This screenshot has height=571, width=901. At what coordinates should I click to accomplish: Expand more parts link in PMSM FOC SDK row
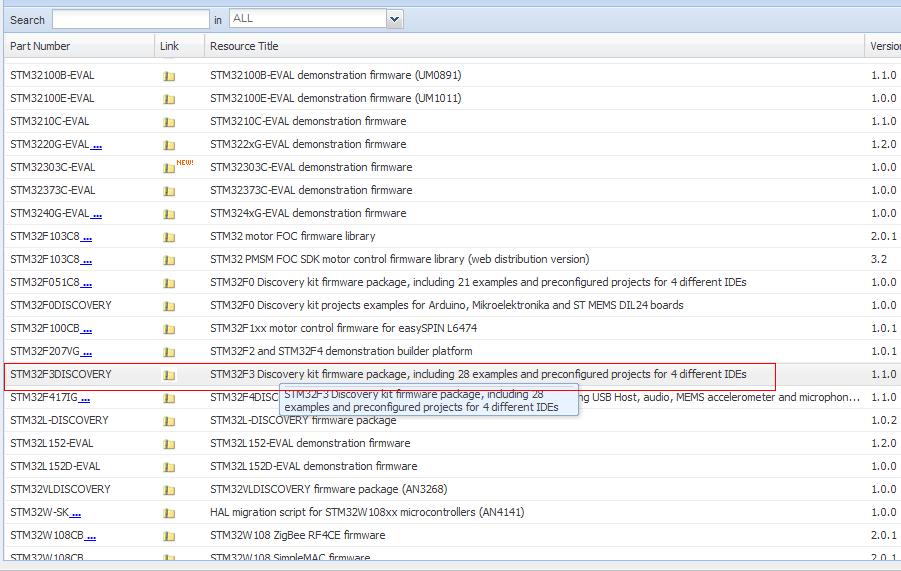[87, 260]
